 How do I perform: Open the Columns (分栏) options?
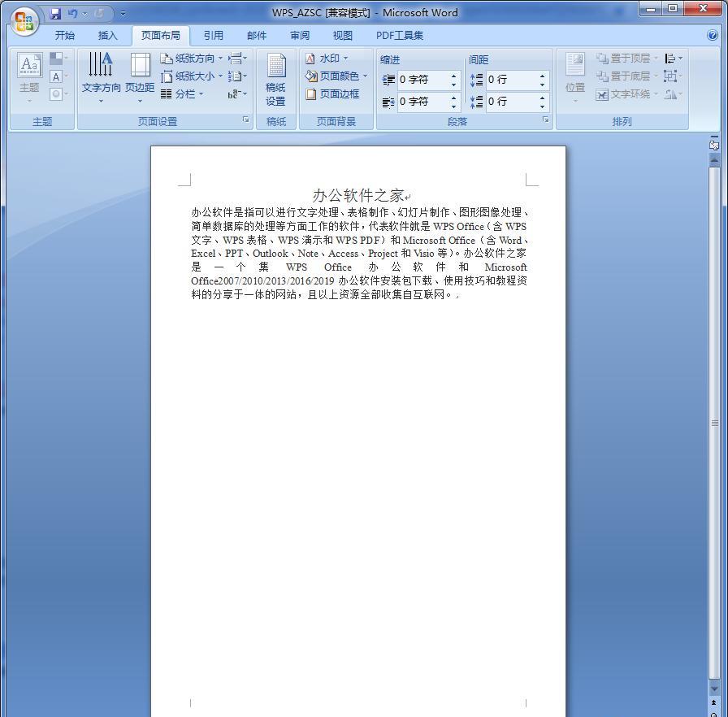click(189, 93)
